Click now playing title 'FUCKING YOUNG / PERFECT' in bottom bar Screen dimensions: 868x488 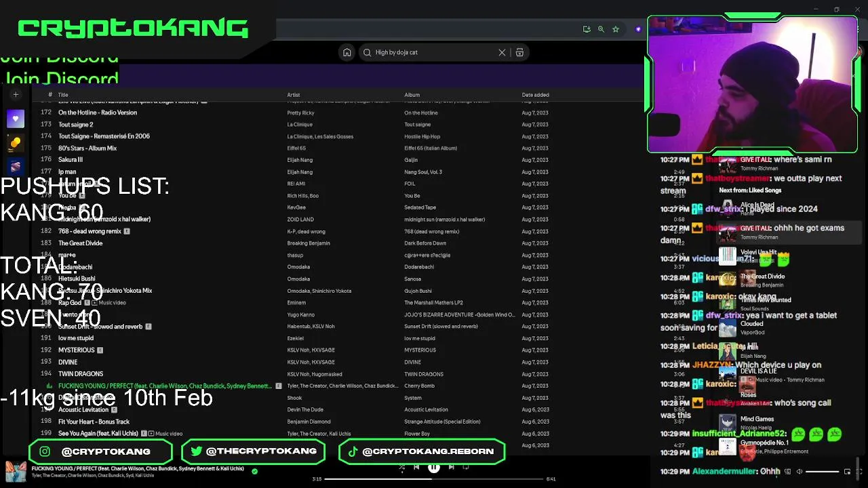(138, 468)
